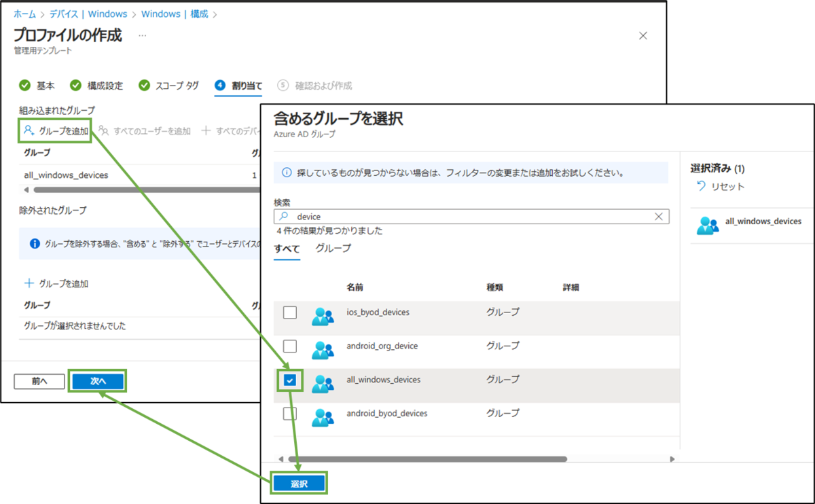Screen dimensions: 815x504
Task: Click the group icon beside ios_byod_devices
Action: point(323,312)
